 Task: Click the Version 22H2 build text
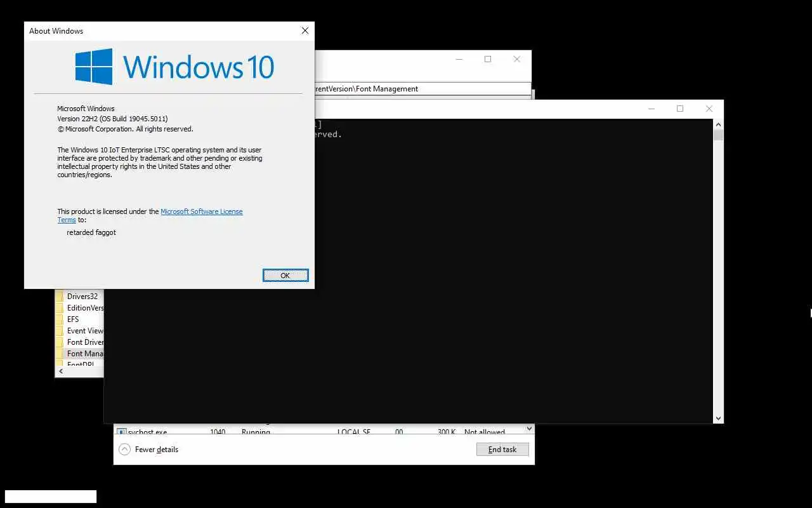112,119
